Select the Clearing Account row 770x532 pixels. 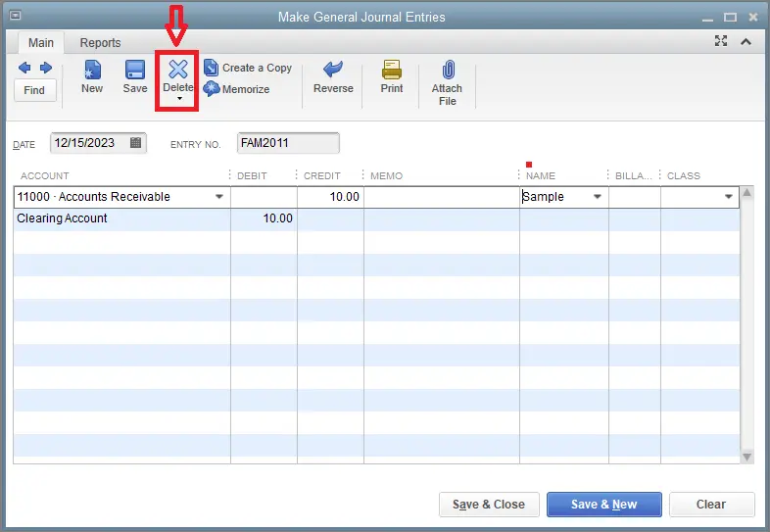376,218
